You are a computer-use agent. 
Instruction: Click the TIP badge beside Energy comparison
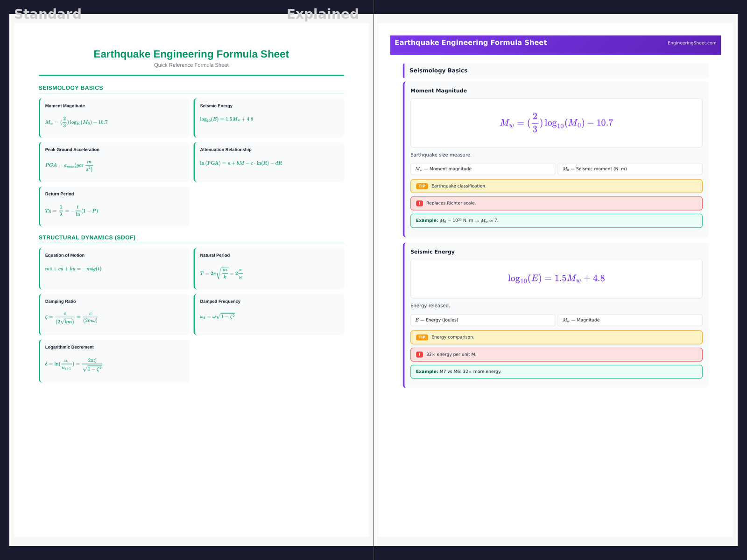point(422,337)
